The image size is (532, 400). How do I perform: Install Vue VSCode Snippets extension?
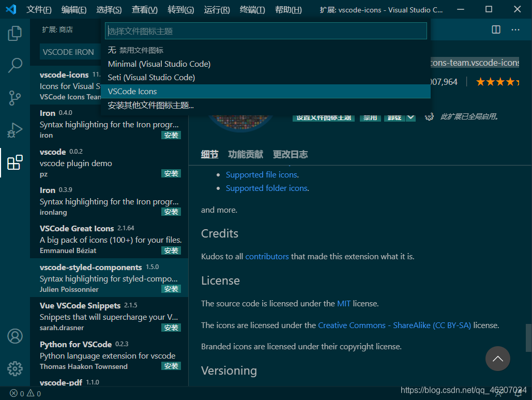(x=171, y=328)
